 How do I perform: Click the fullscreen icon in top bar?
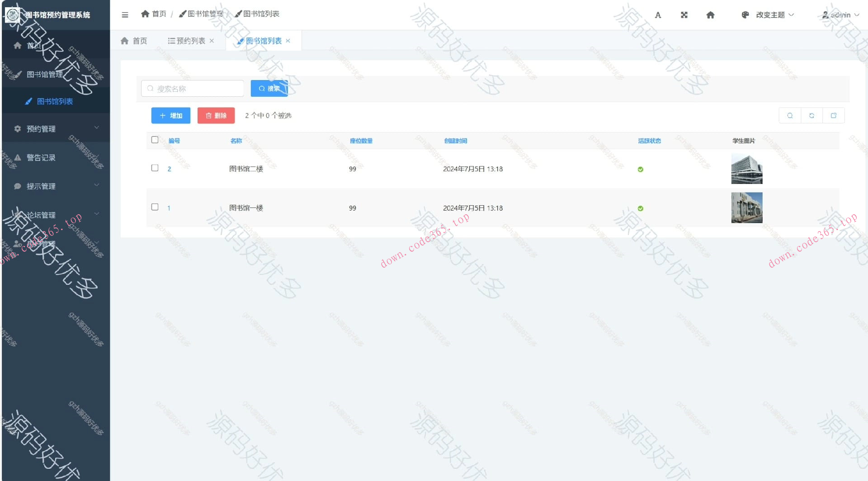pyautogui.click(x=684, y=14)
